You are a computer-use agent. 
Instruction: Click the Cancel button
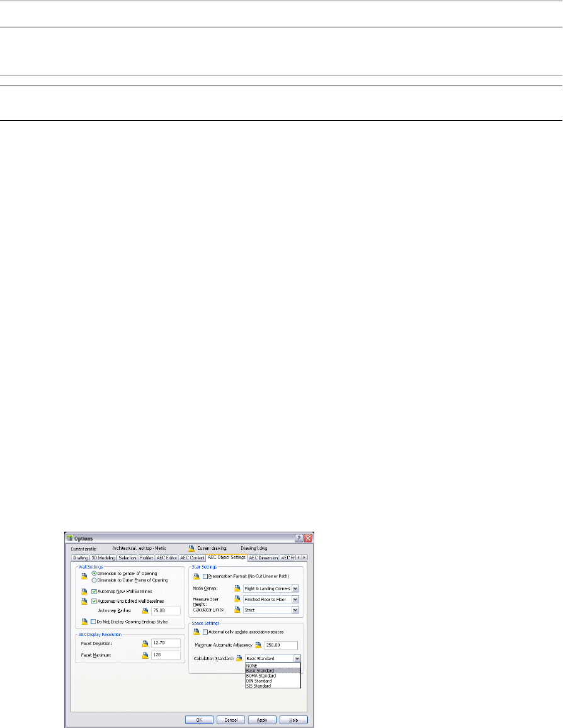pos(231,720)
